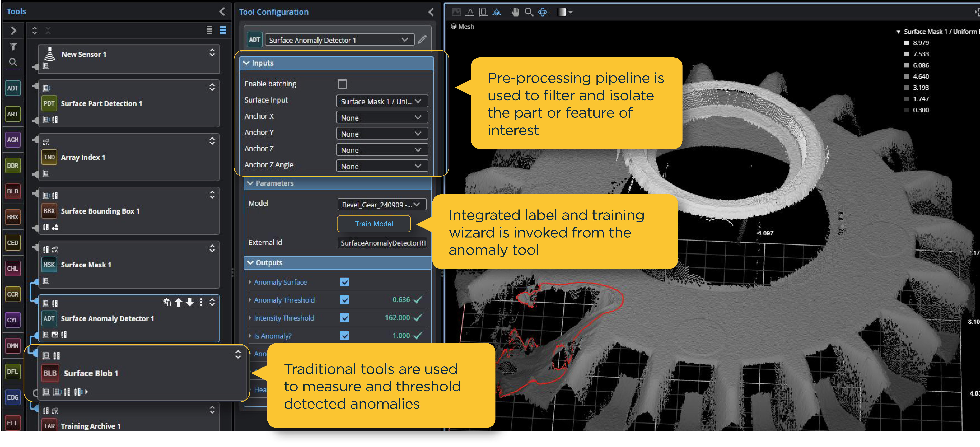This screenshot has width=980, height=447.
Task: Select the CCR tool palette icon
Action: tap(13, 294)
